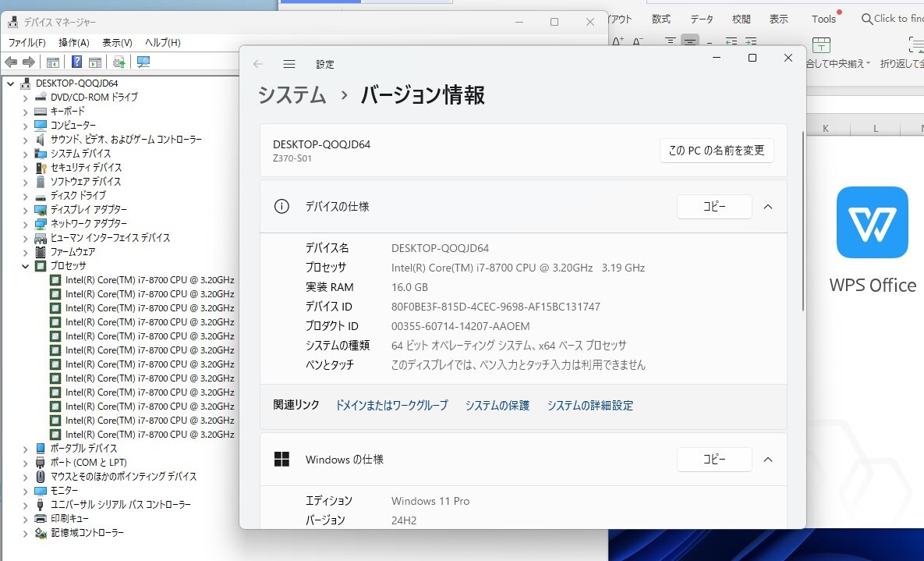Select 印刷キュー tree item
This screenshot has height=561, width=924.
click(69, 519)
